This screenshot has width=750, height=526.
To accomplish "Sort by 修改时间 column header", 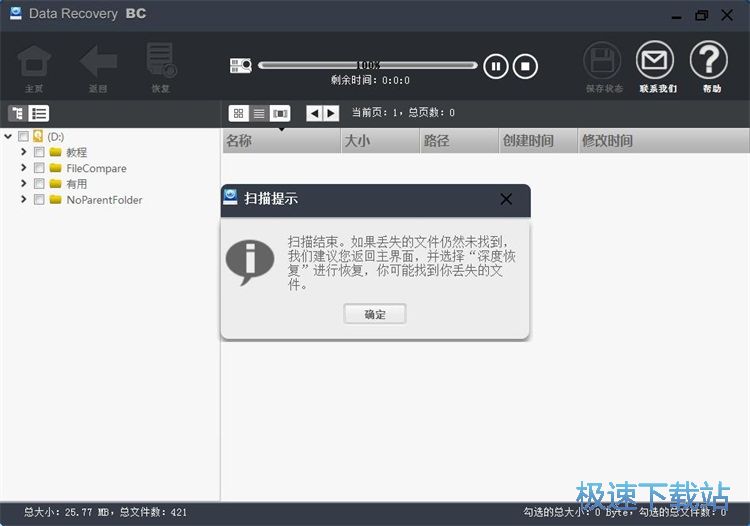I will pyautogui.click(x=663, y=141).
